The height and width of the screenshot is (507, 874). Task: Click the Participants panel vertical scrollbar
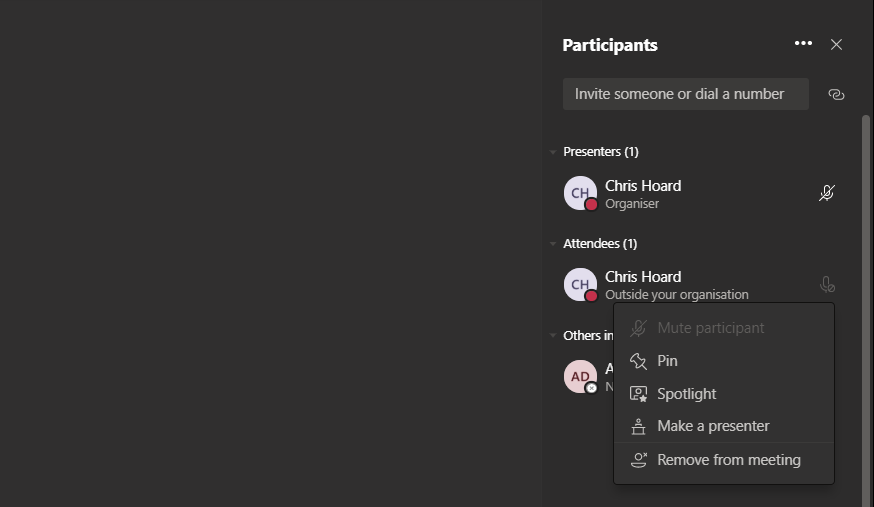[x=866, y=300]
